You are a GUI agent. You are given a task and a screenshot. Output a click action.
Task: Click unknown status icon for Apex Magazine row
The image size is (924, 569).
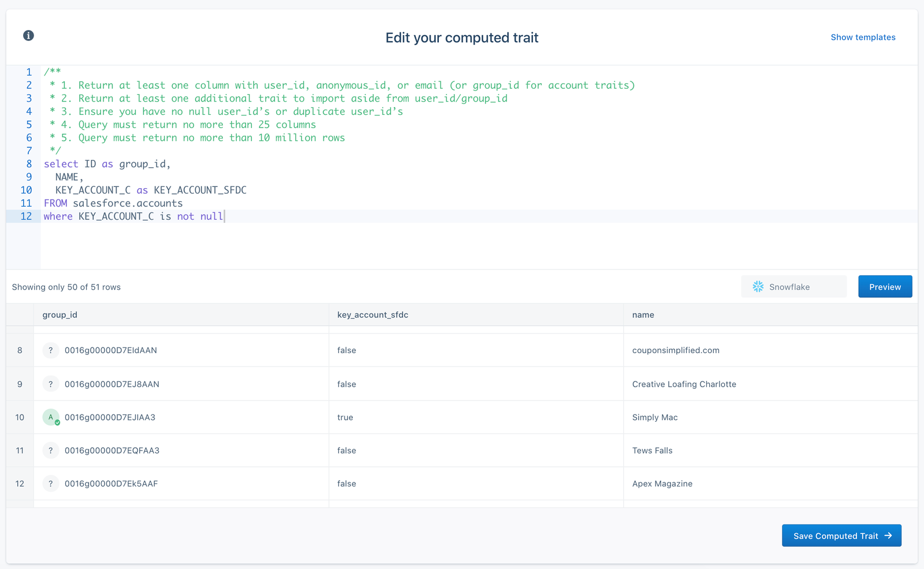point(51,484)
